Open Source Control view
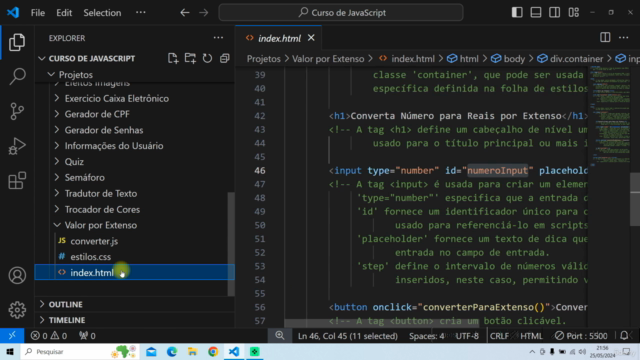This screenshot has height=360, width=640. pyautogui.click(x=17, y=111)
